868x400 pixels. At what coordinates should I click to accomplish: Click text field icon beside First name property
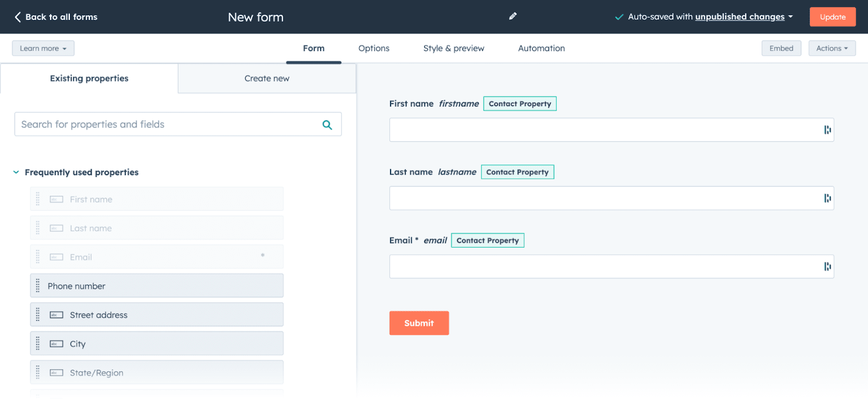point(56,199)
